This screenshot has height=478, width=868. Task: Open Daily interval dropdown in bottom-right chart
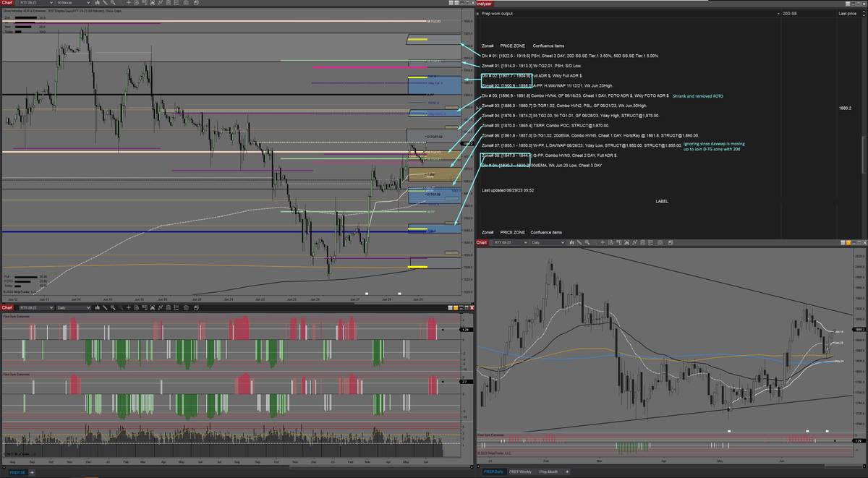pyautogui.click(x=548, y=242)
